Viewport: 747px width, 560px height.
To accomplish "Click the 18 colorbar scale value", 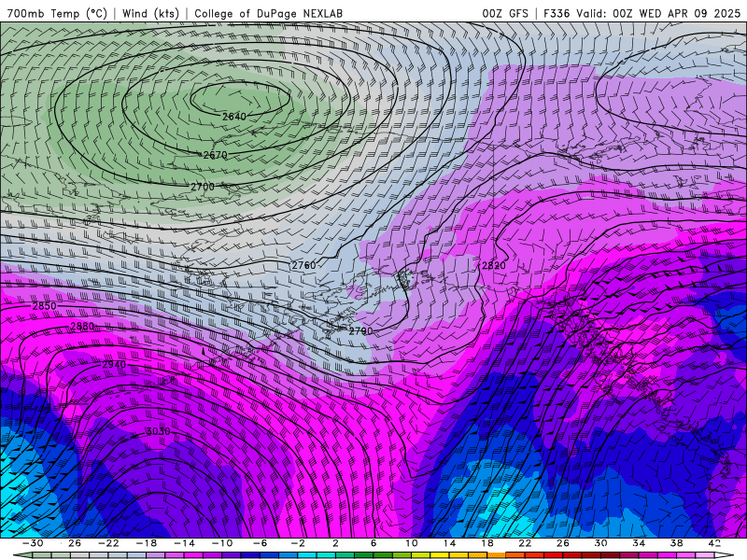I will coord(486,543).
